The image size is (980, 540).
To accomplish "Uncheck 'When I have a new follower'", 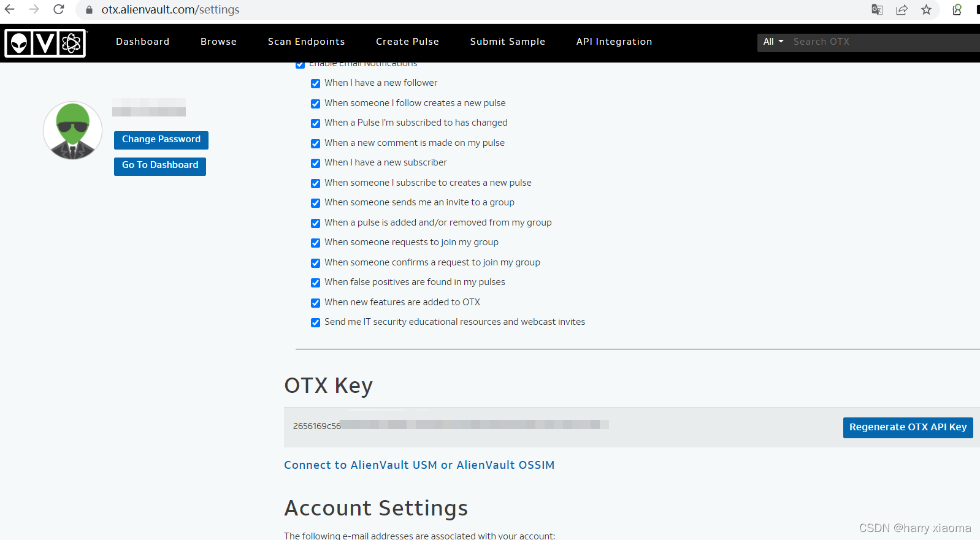I will (x=315, y=83).
